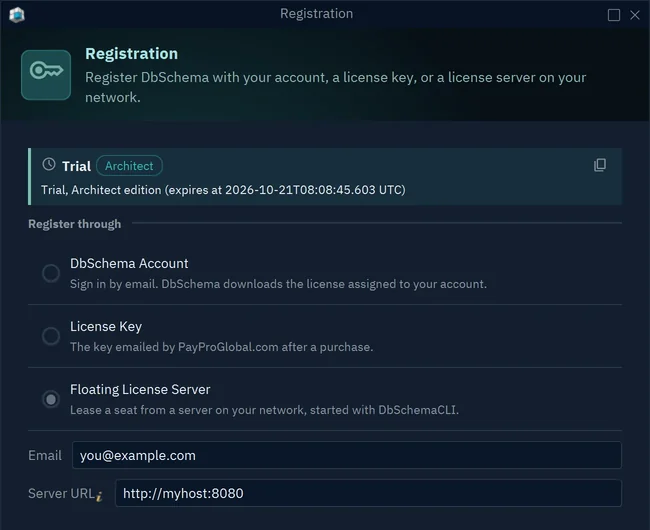This screenshot has height=530, width=650.
Task: Focus the Email input field
Action: pos(347,455)
